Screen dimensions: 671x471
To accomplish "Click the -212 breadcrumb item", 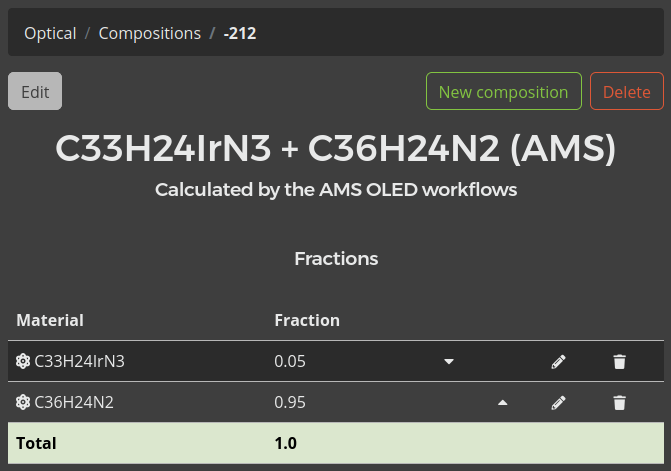I will pos(240,33).
